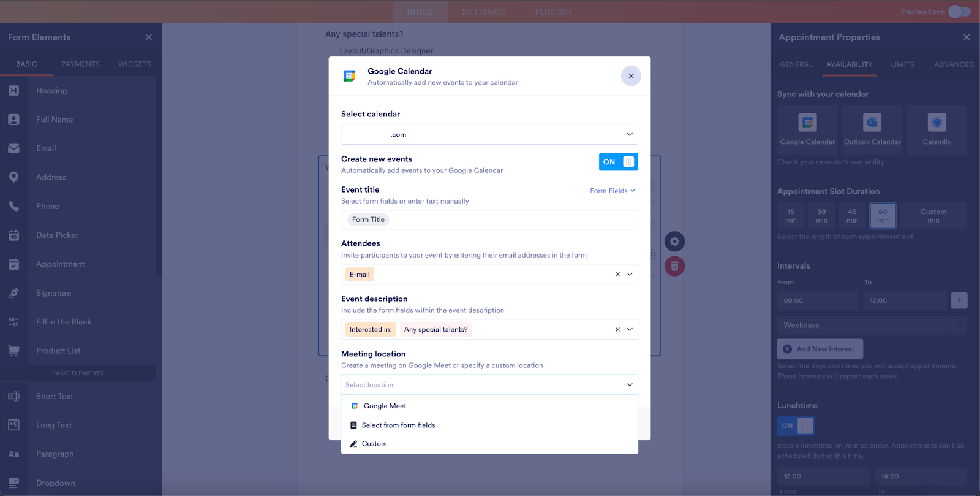
Task: Click the Dropdown element icon
Action: point(14,483)
